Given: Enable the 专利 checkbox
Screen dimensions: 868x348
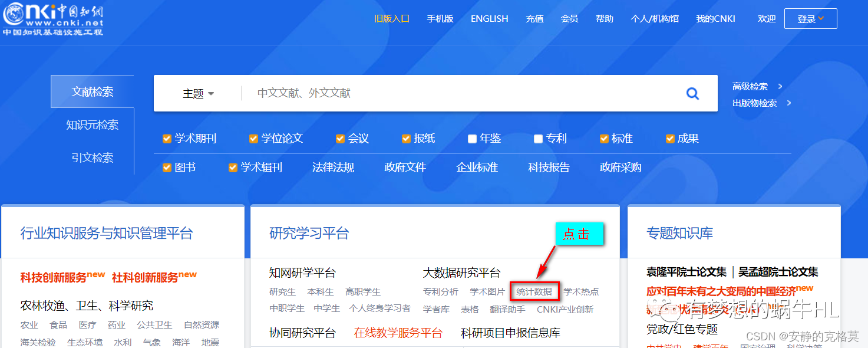Looking at the screenshot, I should (538, 139).
